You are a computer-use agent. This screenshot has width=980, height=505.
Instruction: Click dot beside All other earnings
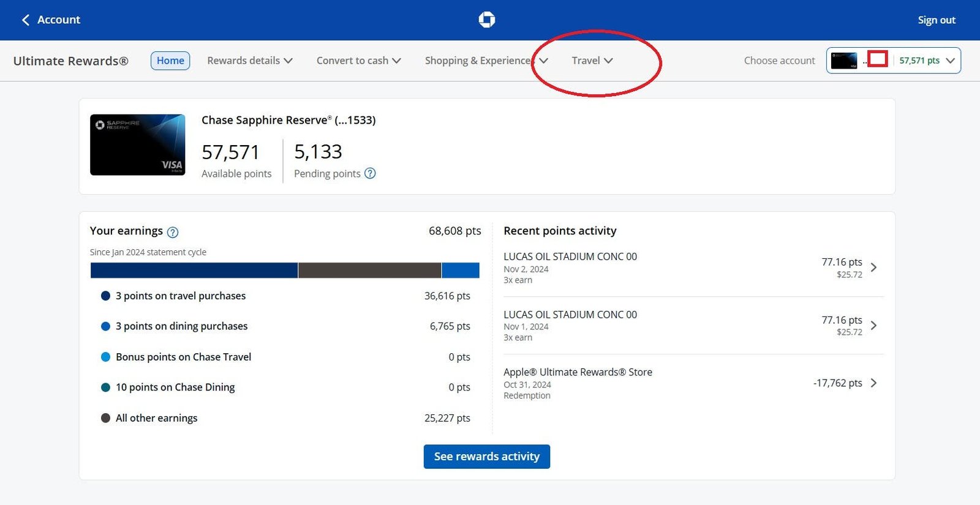(x=105, y=418)
